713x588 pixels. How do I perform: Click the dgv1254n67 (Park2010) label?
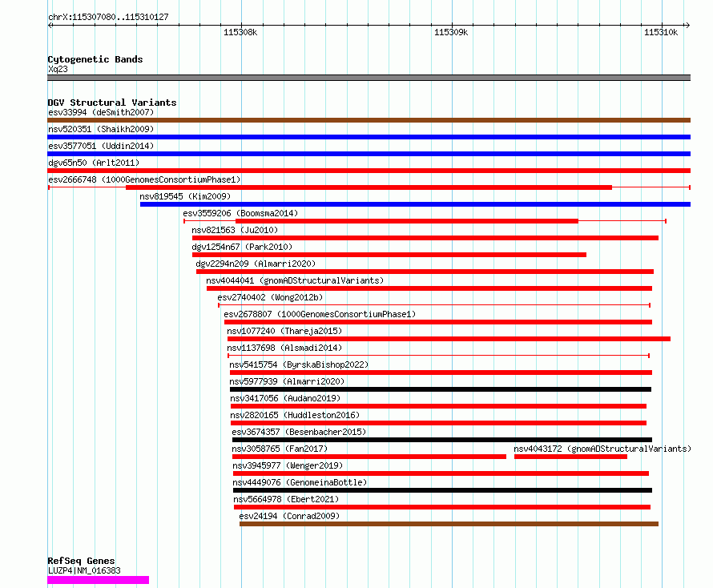pos(242,247)
